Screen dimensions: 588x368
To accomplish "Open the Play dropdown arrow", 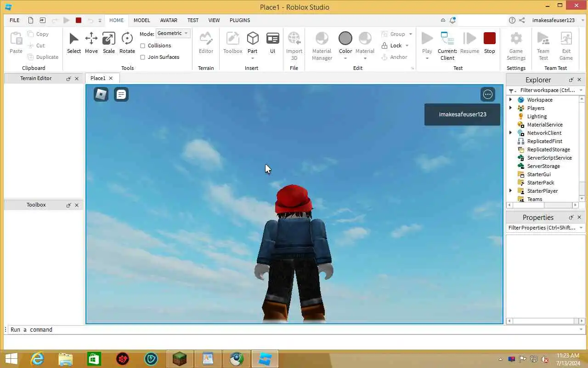I will (427, 58).
